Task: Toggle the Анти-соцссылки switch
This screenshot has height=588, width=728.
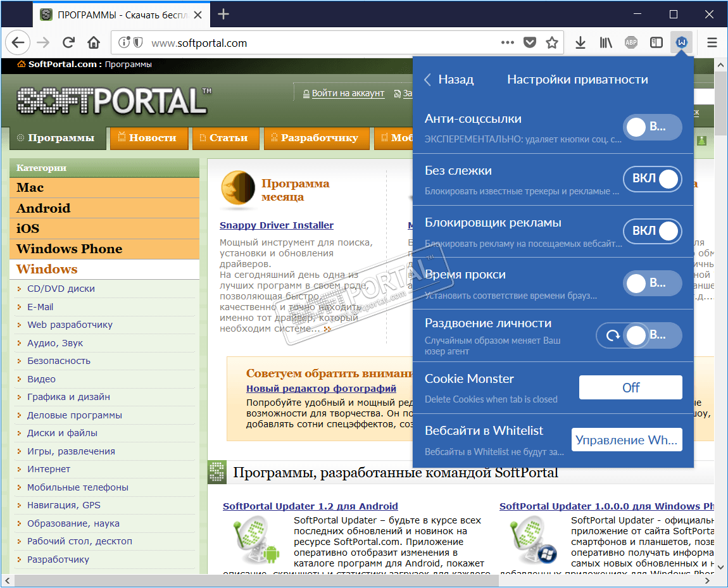Action: pos(652,127)
